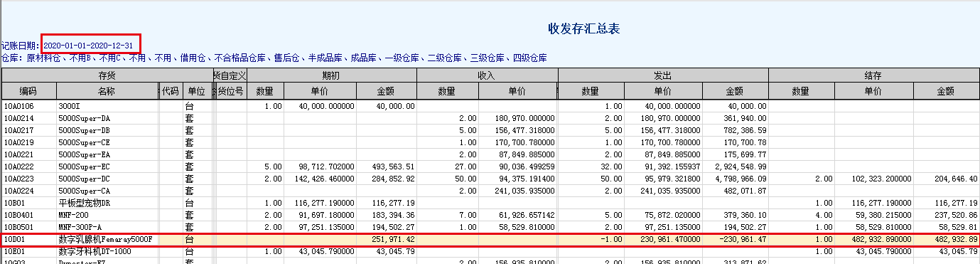Viewport: 980px width, 264px height.
Task: Click the 数量 header under 结存
Action: click(x=800, y=91)
